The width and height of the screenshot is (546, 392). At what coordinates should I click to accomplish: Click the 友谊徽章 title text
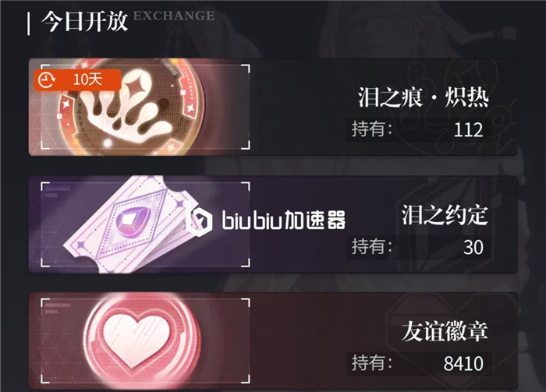click(445, 331)
